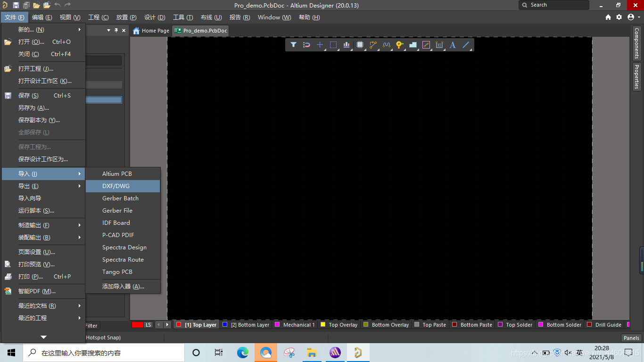Click the Search box in title bar
The image size is (644, 362).
554,5
